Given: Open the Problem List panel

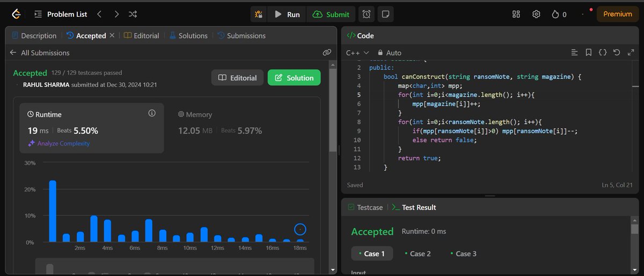Looking at the screenshot, I should tap(61, 14).
